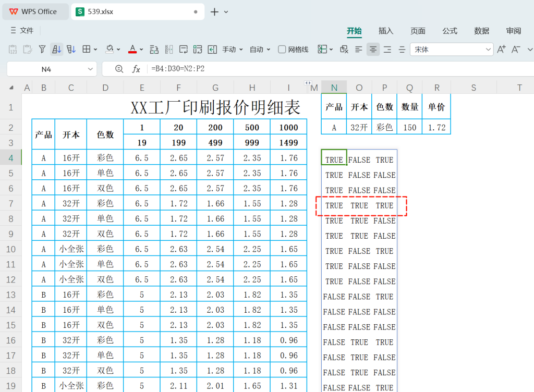Select the 539.xlsx document tab
The height and width of the screenshot is (392, 534).
138,11
